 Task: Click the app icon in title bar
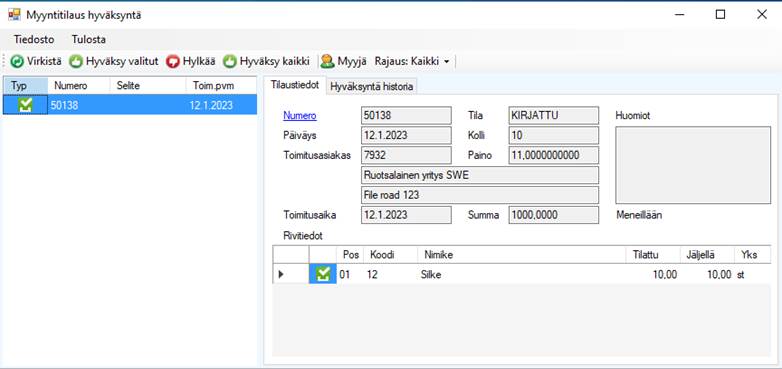click(14, 14)
